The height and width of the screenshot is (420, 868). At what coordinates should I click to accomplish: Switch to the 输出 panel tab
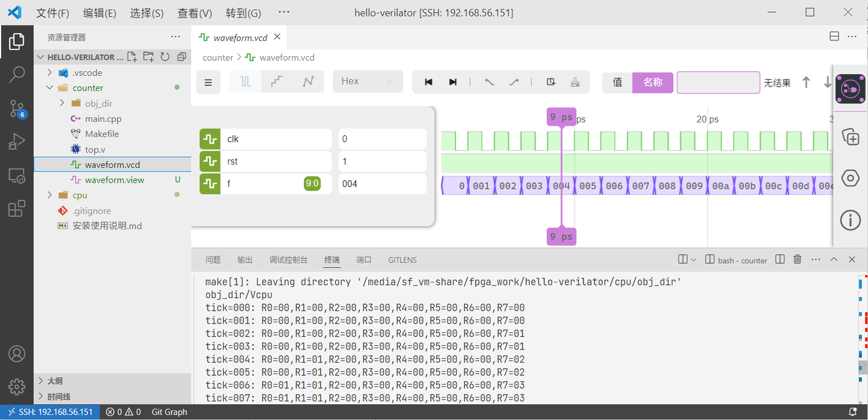(x=245, y=259)
